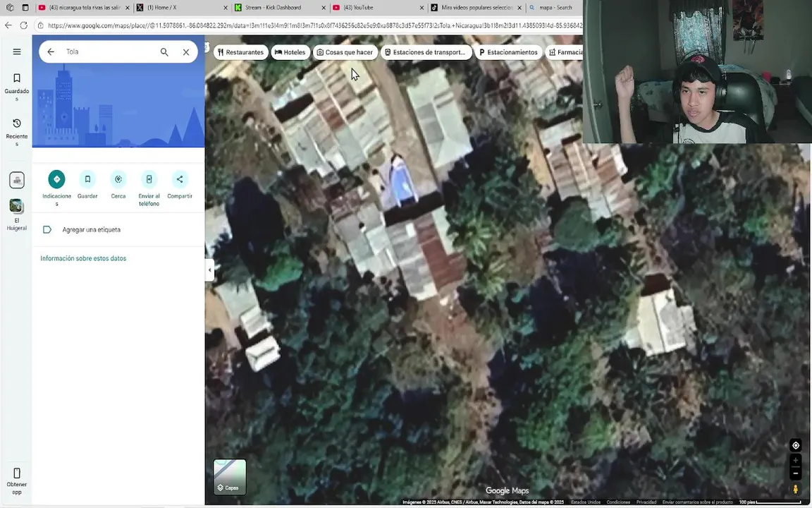Activate Street View pegman

[x=795, y=489]
